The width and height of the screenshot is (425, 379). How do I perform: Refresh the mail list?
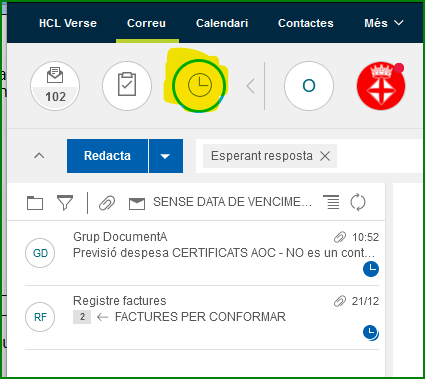coord(358,202)
